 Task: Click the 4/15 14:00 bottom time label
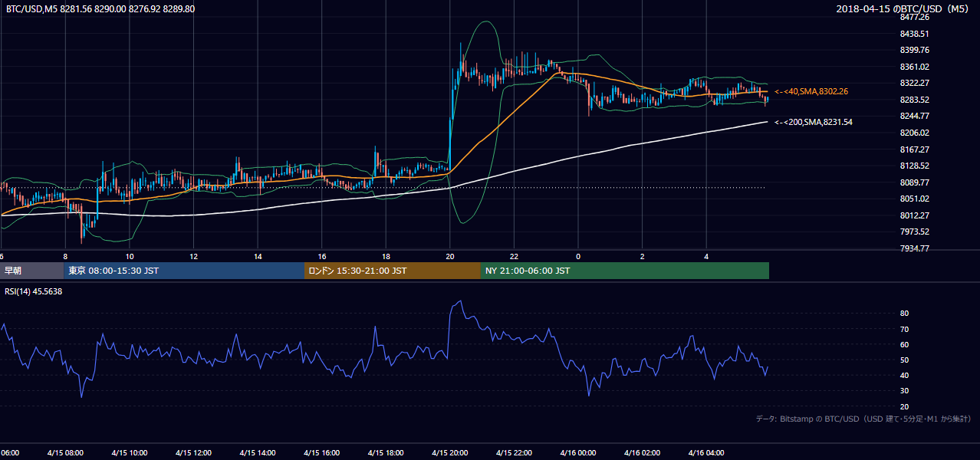257,453
